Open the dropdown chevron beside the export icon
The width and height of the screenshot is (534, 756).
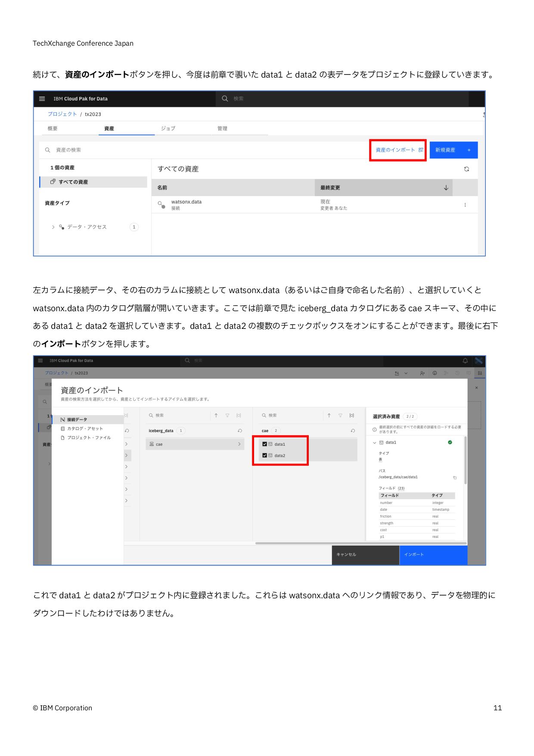(x=406, y=373)
